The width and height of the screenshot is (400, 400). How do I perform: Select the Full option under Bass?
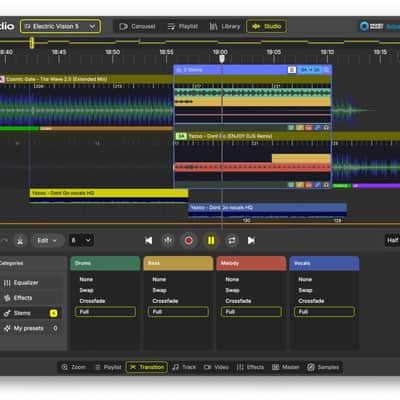pos(178,312)
